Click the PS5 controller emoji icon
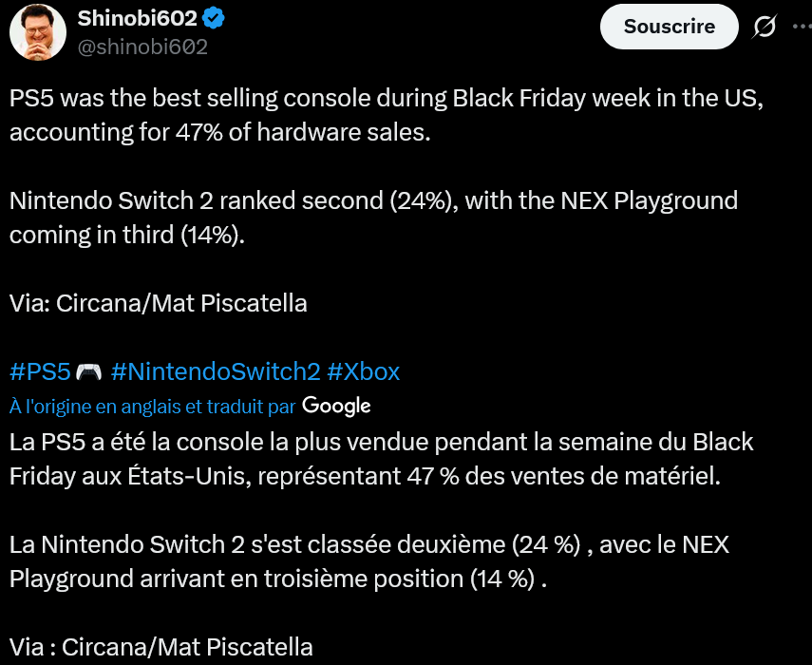The width and height of the screenshot is (812, 665). click(x=88, y=371)
